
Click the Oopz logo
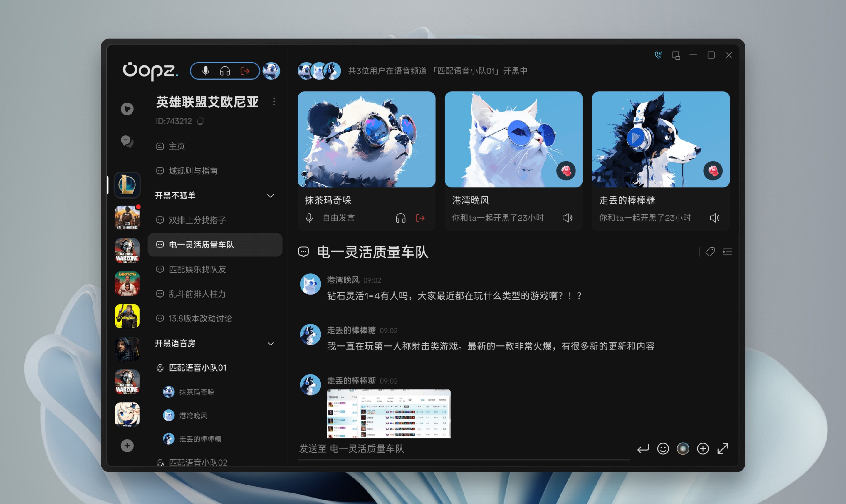point(150,71)
